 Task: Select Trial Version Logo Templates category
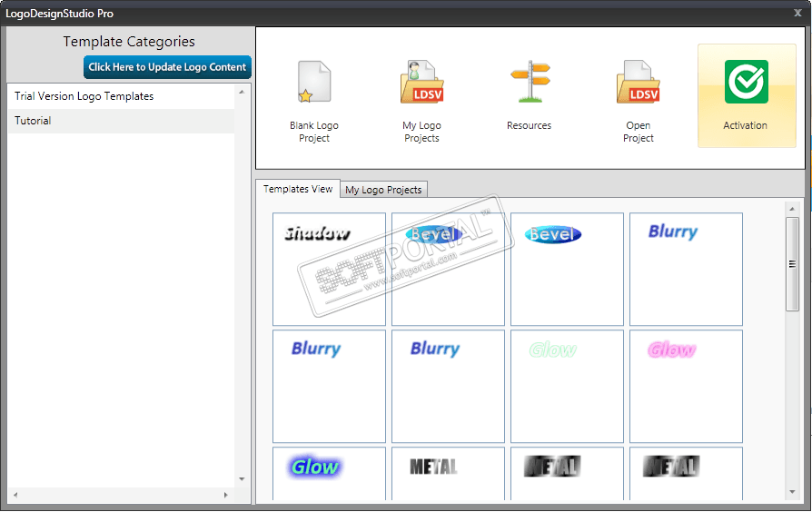pos(121,96)
